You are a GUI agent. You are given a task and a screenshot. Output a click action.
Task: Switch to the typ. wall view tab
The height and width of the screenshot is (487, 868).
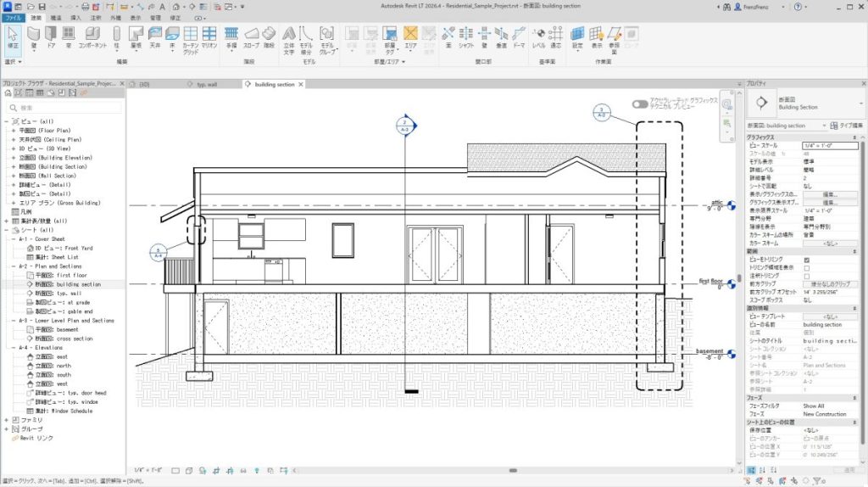207,85
